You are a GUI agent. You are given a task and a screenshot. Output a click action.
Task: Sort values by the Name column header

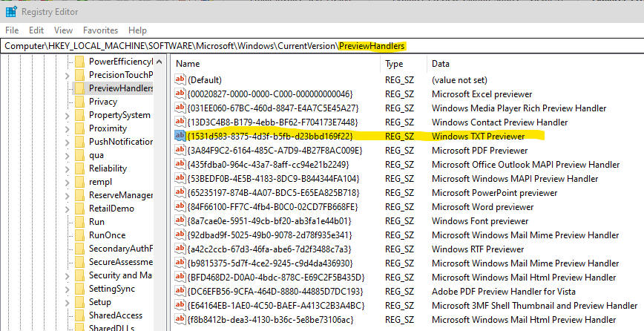tap(275, 64)
